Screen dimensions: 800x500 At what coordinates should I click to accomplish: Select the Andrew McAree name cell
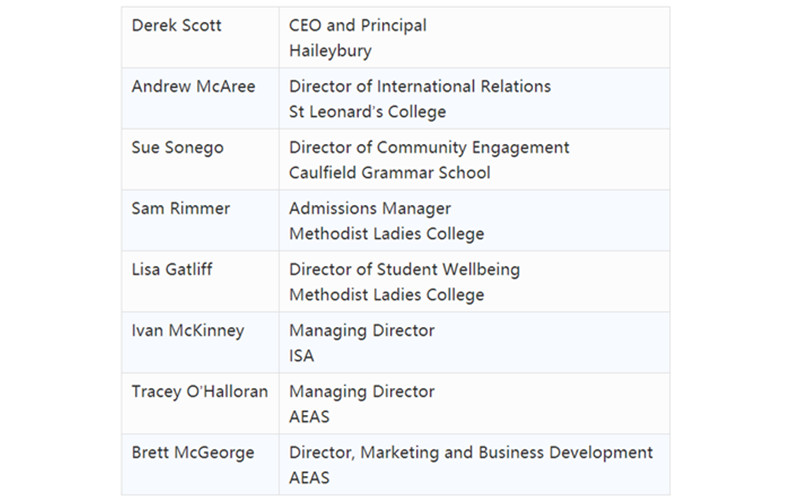(193, 86)
